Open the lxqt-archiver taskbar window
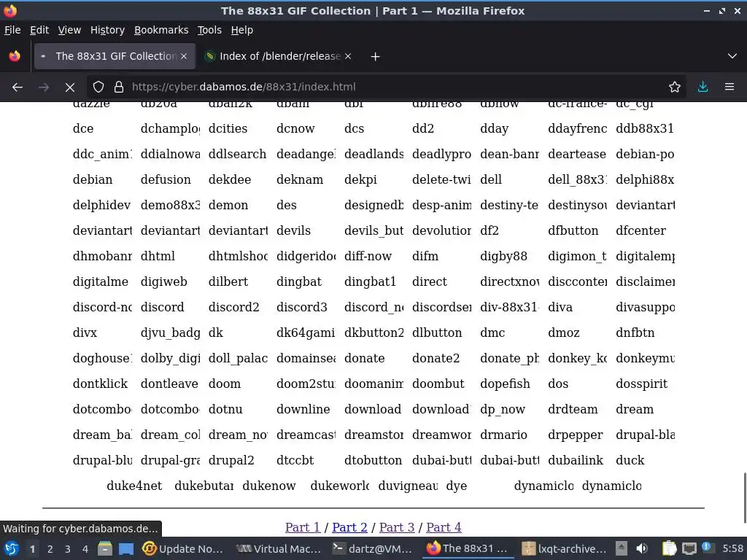 pyautogui.click(x=565, y=548)
